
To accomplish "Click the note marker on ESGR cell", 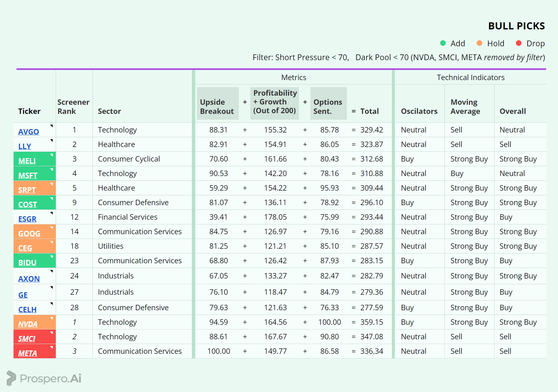I will (x=52, y=213).
